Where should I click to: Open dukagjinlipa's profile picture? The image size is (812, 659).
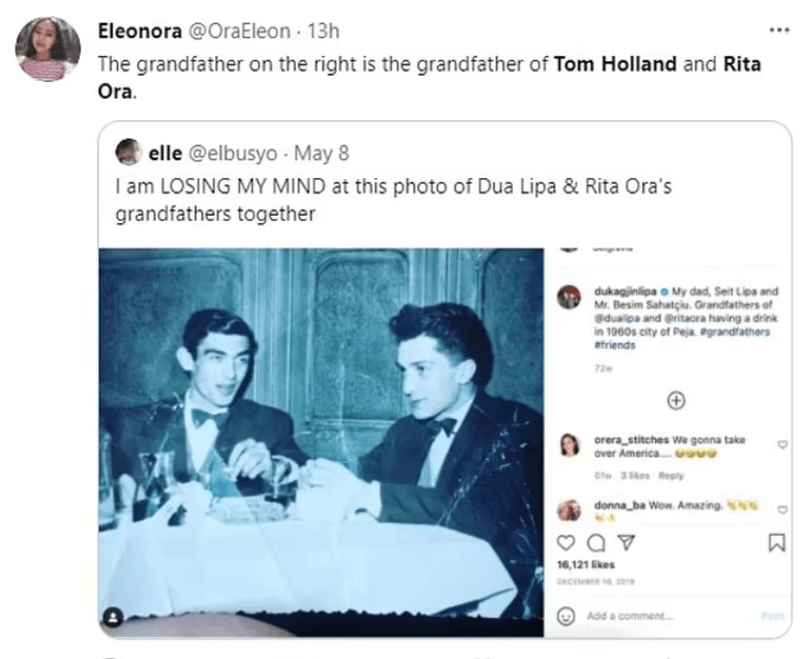[568, 297]
